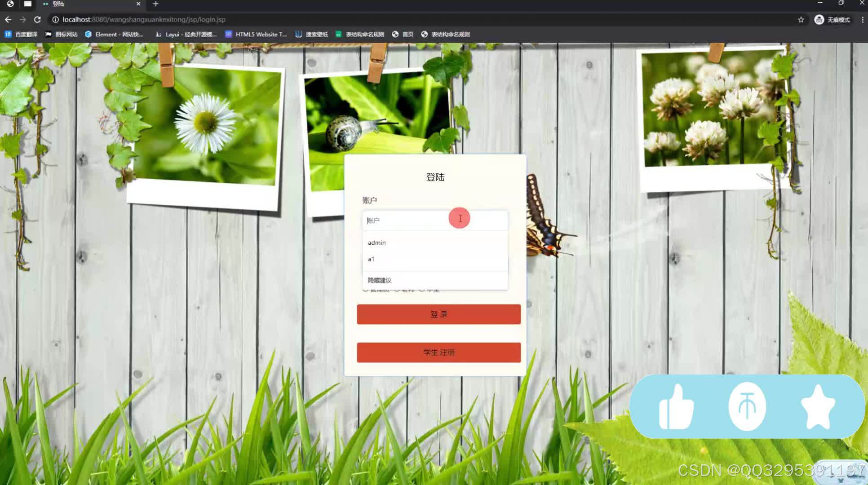Open the Chrome three-dot menu

tap(862, 20)
